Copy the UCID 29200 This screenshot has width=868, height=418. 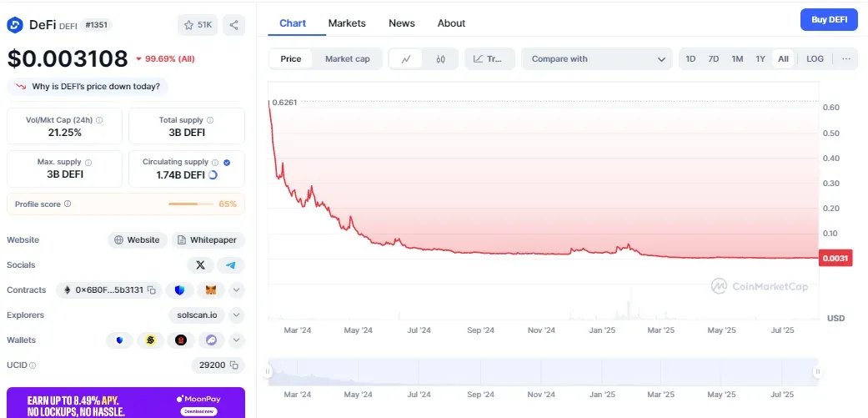pyautogui.click(x=234, y=365)
